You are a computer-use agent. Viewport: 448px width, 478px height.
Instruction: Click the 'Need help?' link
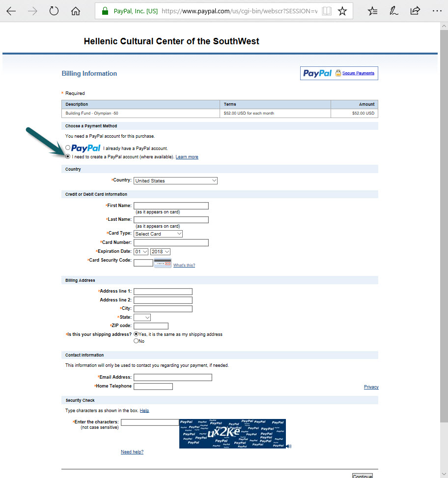132,452
